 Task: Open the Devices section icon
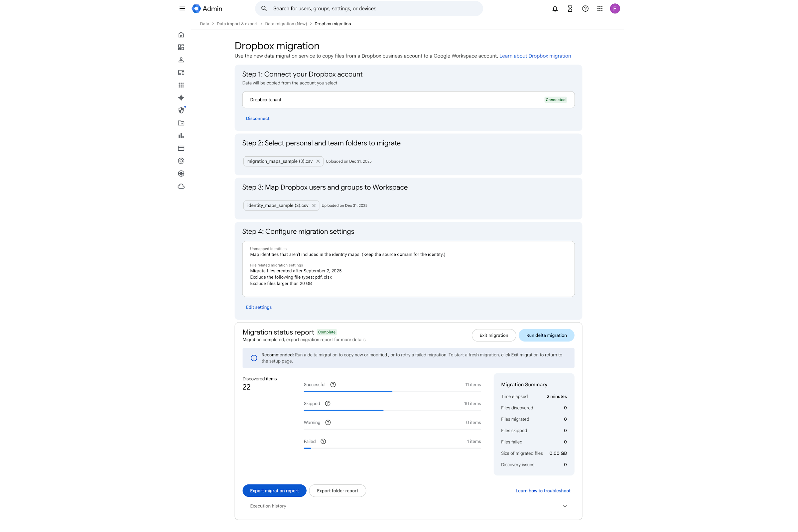coord(181,72)
